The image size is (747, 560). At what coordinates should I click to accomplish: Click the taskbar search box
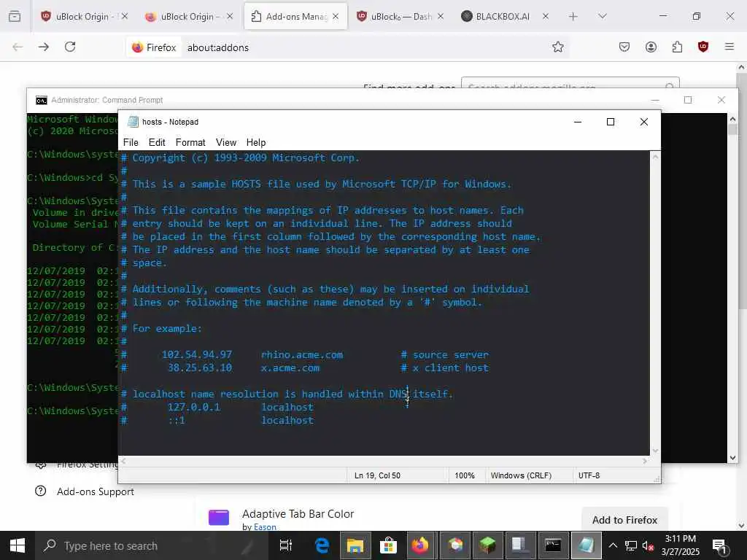pyautogui.click(x=152, y=545)
